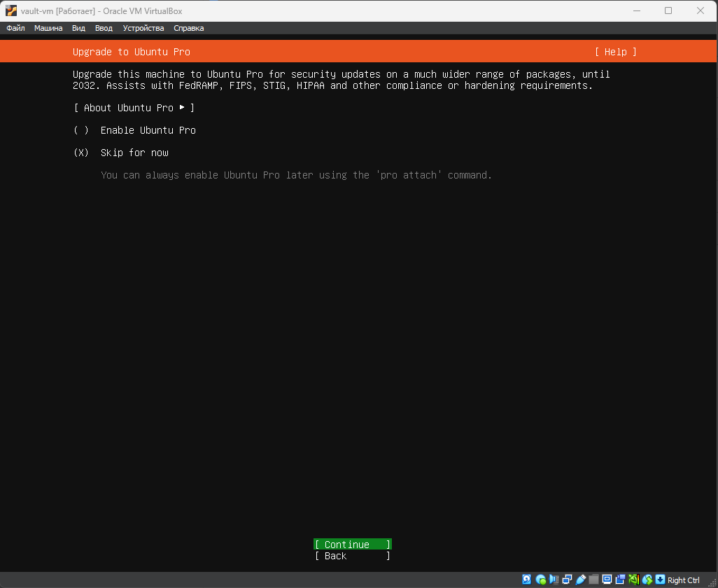Close the VirtualBox VM window
The width and height of the screenshot is (718, 588).
tap(700, 10)
